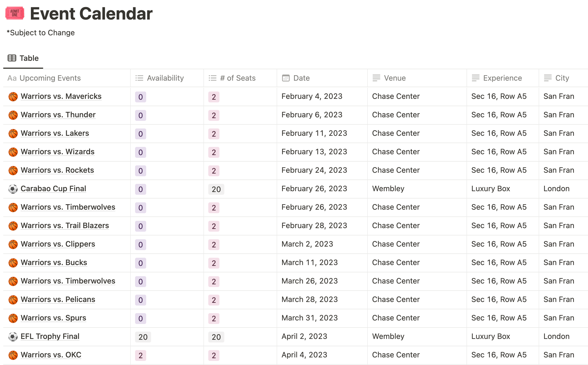Click San Fran city in Warriors vs. Thunder row
Image resolution: width=588 pixels, height=365 pixels.
559,115
